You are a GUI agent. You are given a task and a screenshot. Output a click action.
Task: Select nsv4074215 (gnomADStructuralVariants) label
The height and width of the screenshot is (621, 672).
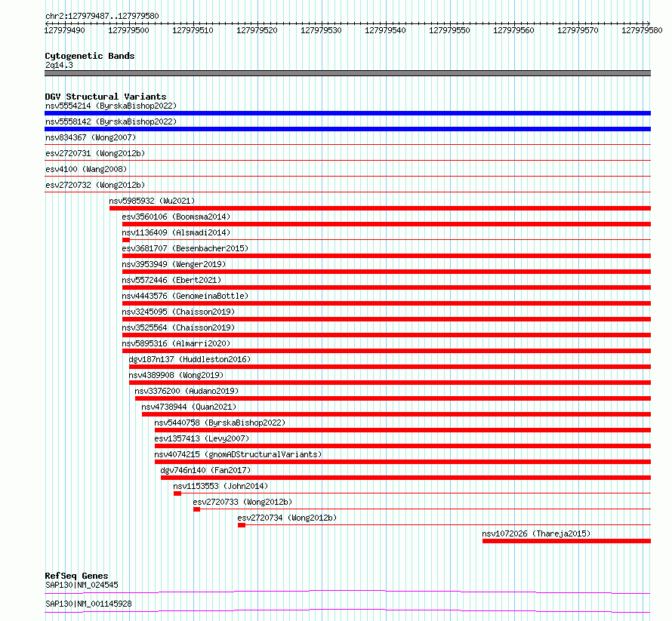(238, 454)
